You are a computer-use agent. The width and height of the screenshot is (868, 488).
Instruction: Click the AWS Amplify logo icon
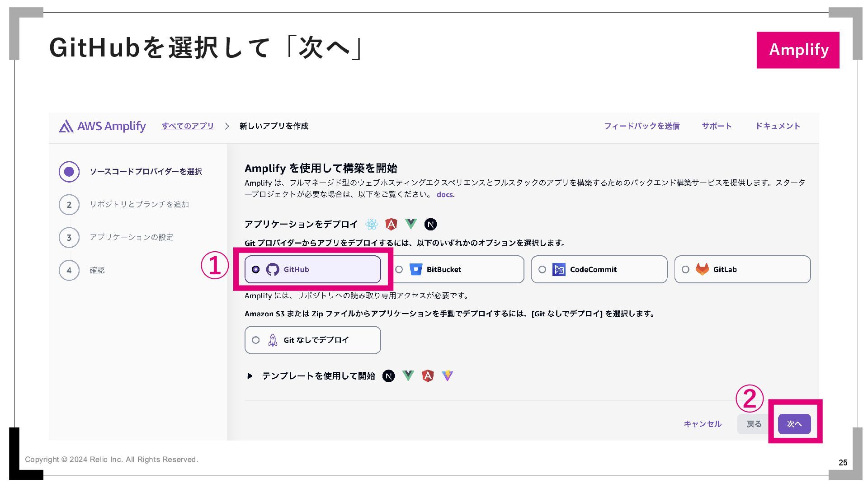tap(66, 126)
